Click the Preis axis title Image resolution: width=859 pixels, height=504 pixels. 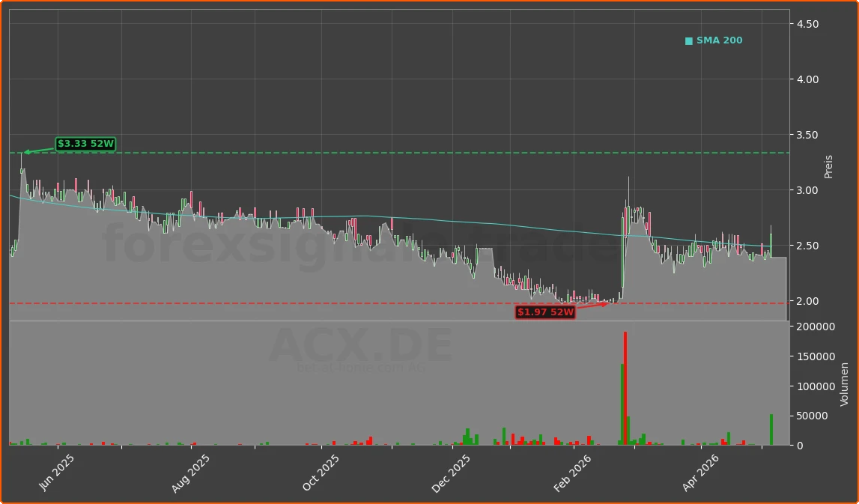[828, 166]
